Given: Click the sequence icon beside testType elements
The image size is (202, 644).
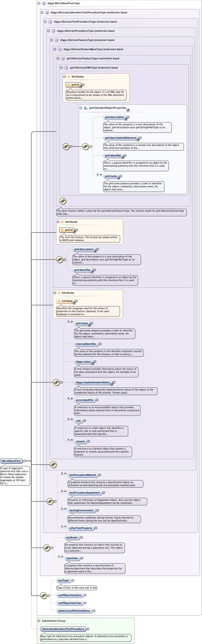Looking at the screenshot, I should [43, 596].
